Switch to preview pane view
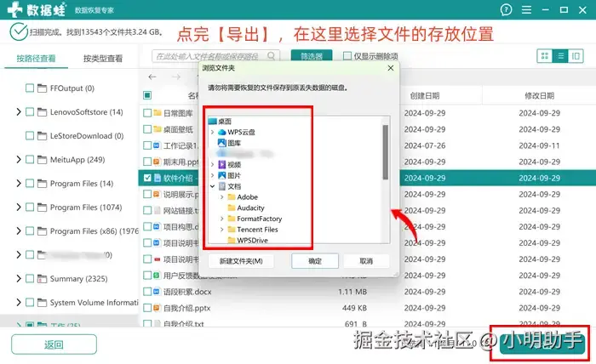Viewport: 596px width, 364px height. coord(576,56)
